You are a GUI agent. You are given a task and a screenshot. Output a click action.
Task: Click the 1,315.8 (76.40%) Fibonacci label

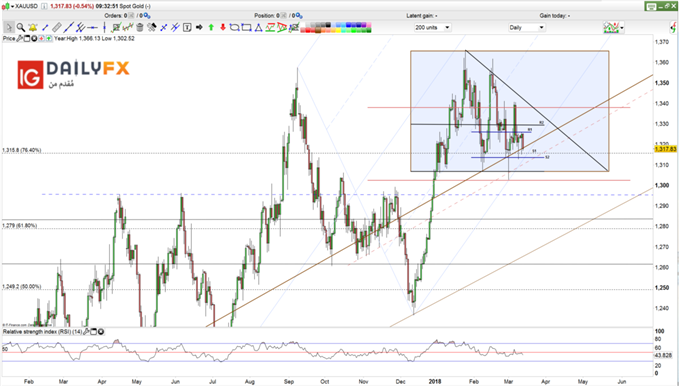[x=22, y=150]
